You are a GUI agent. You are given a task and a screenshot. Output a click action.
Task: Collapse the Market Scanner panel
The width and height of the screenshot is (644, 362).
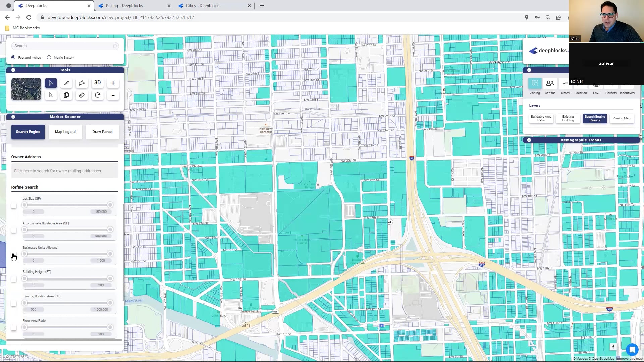click(13, 117)
